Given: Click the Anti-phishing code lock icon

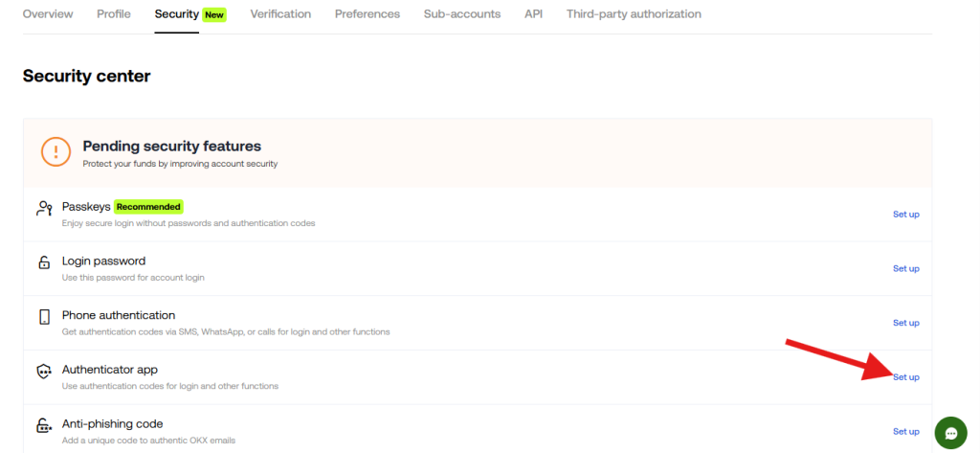Looking at the screenshot, I should tap(44, 426).
